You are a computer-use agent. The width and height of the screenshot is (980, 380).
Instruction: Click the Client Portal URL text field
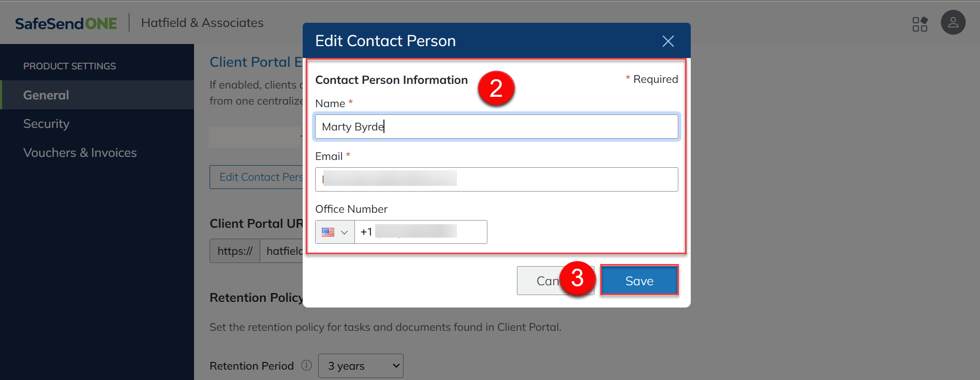[x=283, y=251]
